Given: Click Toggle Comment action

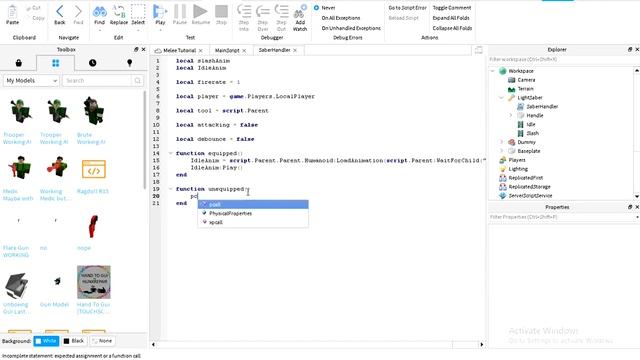Looking at the screenshot, I should tap(452, 8).
